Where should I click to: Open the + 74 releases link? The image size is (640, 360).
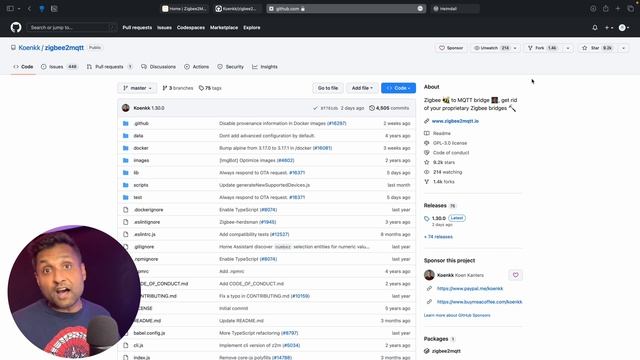[x=438, y=237]
